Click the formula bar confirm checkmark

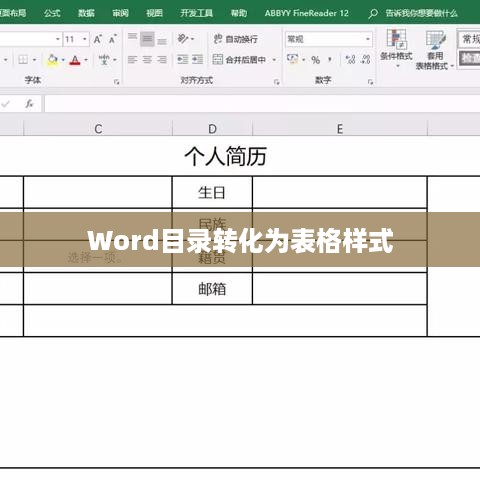tap(5, 104)
